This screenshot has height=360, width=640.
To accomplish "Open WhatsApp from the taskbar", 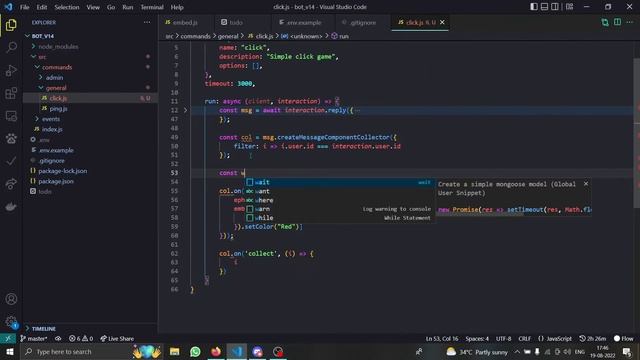I will [195, 351].
